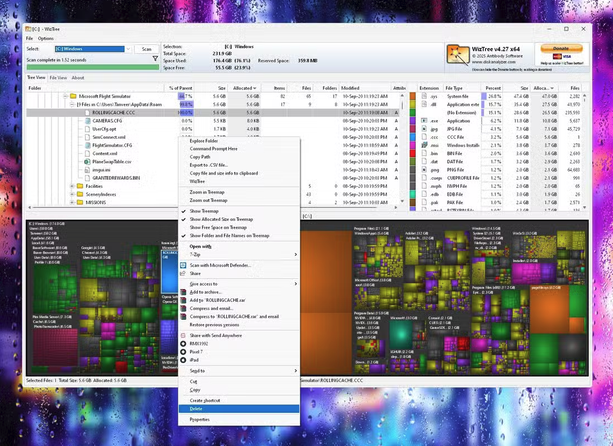The width and height of the screenshot is (613, 446).
Task: Click the Microsoft Flight Simulator folder icon
Action: pos(73,96)
